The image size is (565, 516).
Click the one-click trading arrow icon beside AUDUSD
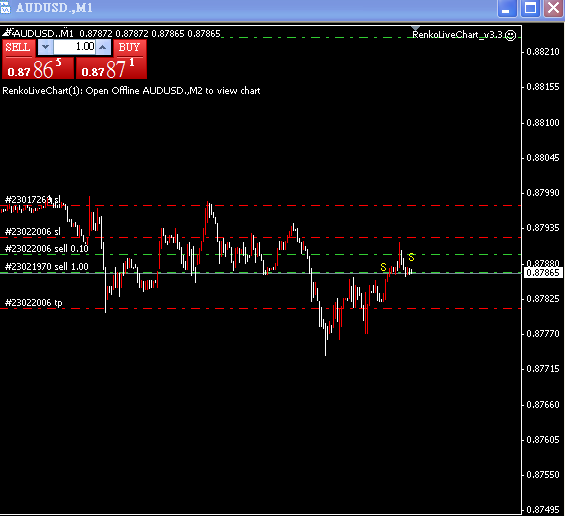pos(7,33)
